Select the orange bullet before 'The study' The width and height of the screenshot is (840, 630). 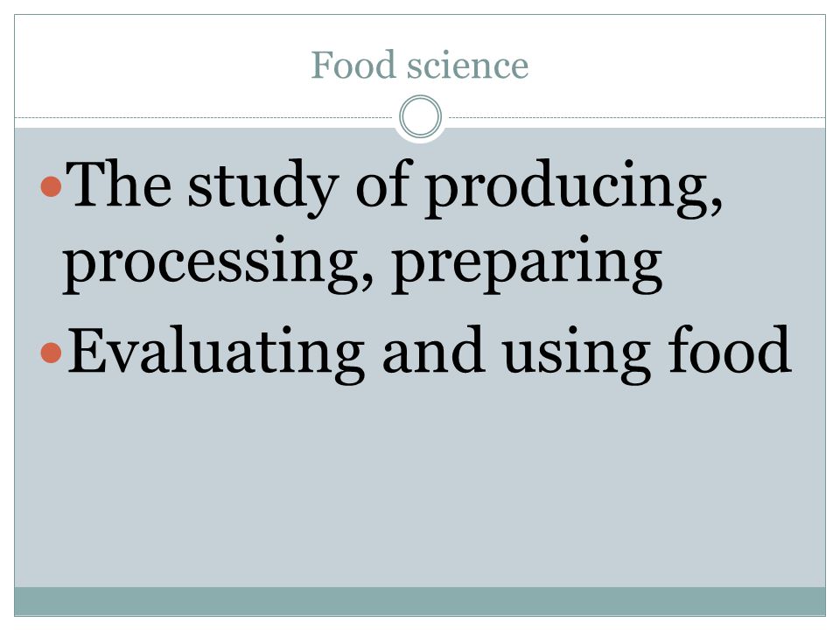click(x=52, y=186)
